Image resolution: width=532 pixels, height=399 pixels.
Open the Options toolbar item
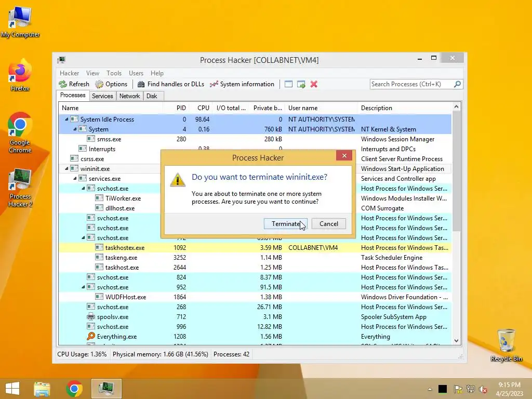coord(111,84)
